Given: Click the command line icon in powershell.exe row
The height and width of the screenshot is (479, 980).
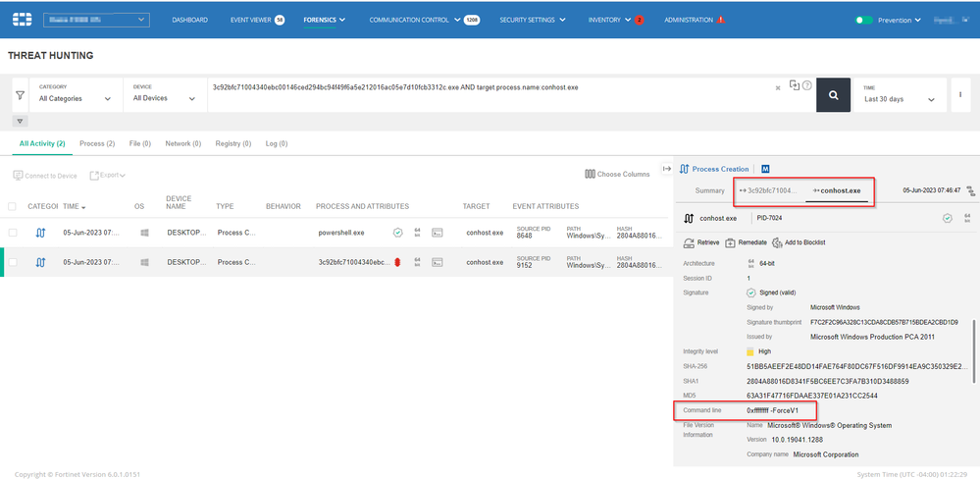Looking at the screenshot, I should click(x=438, y=233).
